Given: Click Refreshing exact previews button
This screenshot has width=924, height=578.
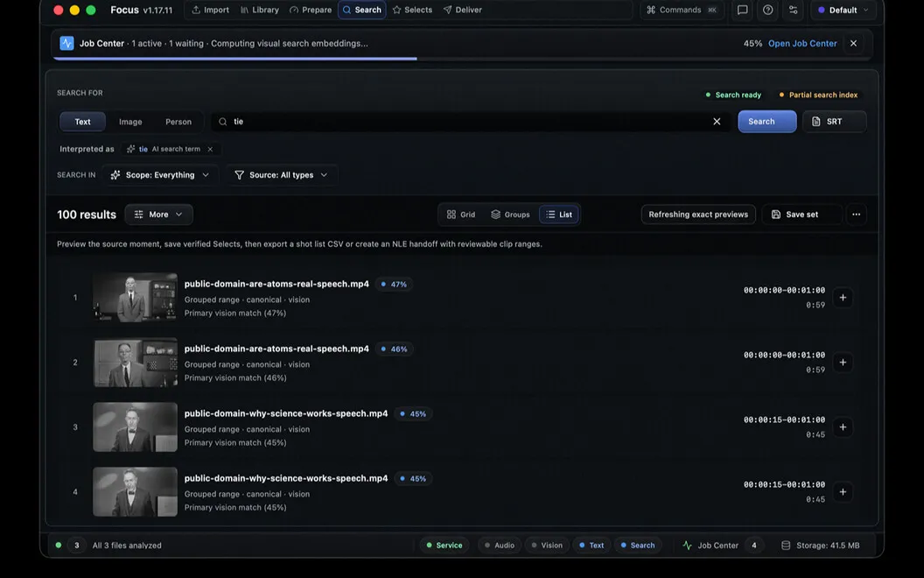Looking at the screenshot, I should 698,215.
